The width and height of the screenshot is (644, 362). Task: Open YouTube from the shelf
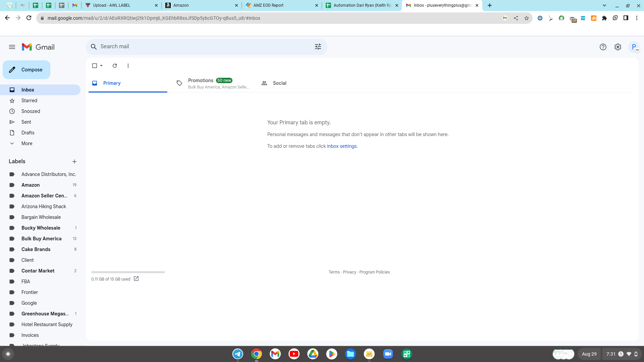[294, 354]
